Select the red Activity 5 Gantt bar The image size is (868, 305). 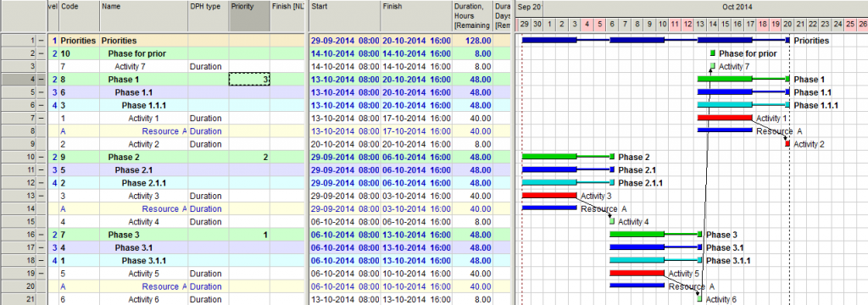coord(637,273)
